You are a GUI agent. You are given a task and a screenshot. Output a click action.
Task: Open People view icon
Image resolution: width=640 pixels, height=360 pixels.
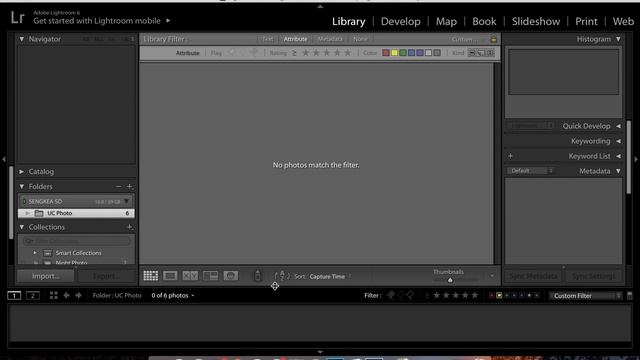[x=231, y=276]
